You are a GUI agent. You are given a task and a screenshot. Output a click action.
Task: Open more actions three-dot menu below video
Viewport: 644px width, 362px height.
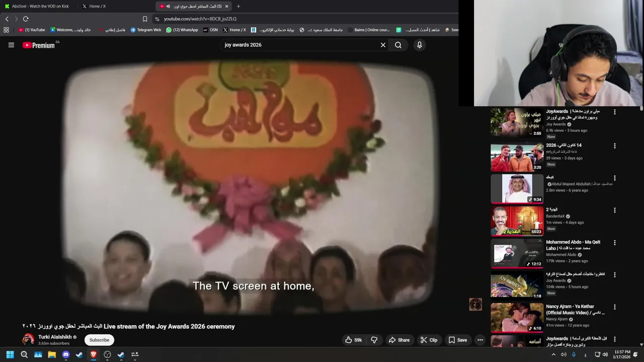(480, 340)
